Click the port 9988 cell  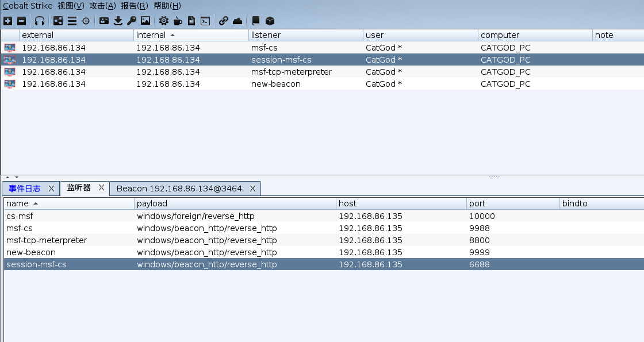click(x=480, y=228)
